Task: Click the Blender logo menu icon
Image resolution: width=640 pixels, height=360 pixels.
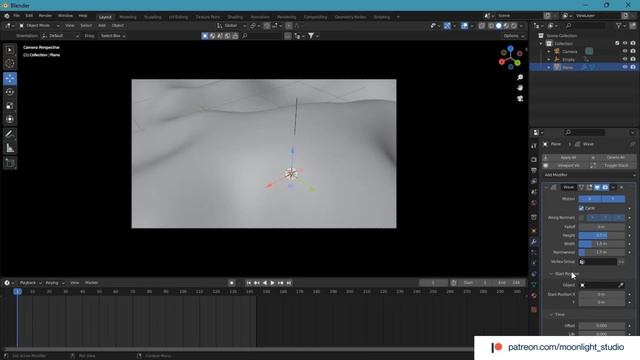Action: [7, 16]
